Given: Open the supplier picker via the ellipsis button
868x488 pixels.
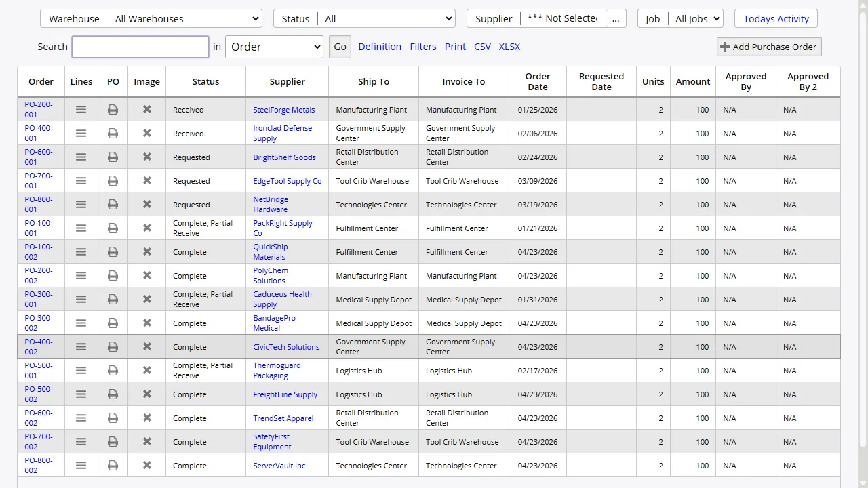Looking at the screenshot, I should point(616,18).
